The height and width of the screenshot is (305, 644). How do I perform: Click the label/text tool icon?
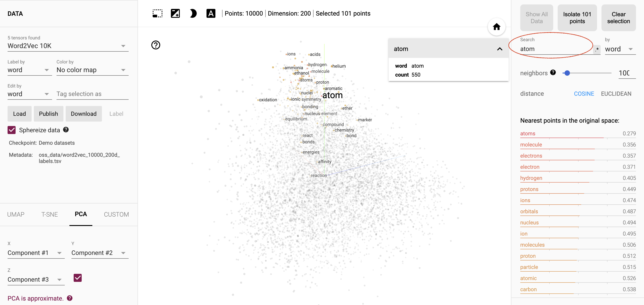click(211, 14)
